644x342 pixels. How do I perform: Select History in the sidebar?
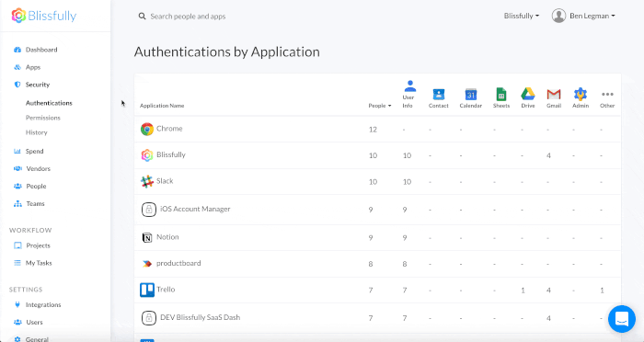point(37,132)
